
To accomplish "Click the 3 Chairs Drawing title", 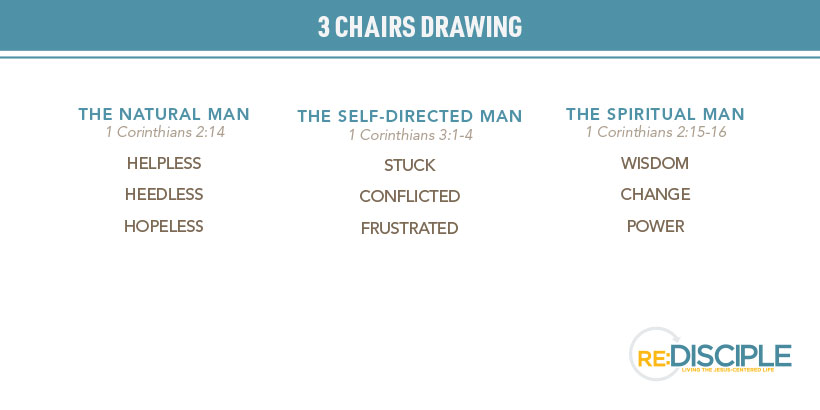I will pyautogui.click(x=420, y=27).
